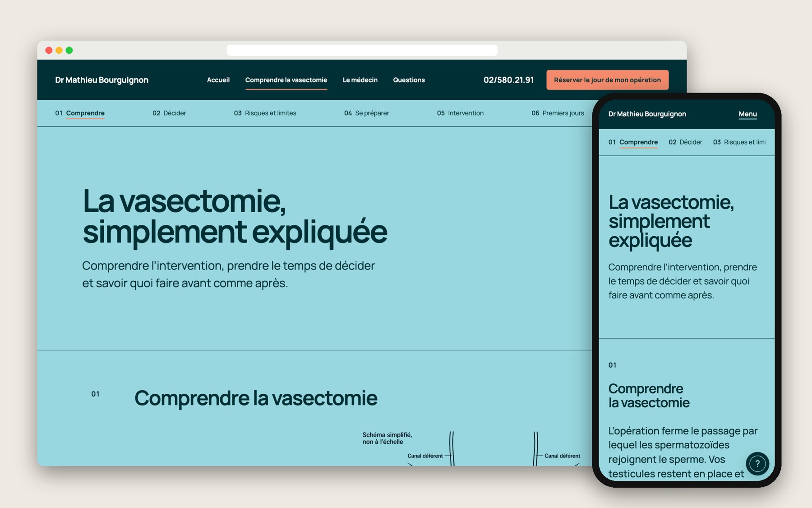This screenshot has width=812, height=508.
Task: Click the right Canal déférent diagram label
Action: [x=562, y=456]
